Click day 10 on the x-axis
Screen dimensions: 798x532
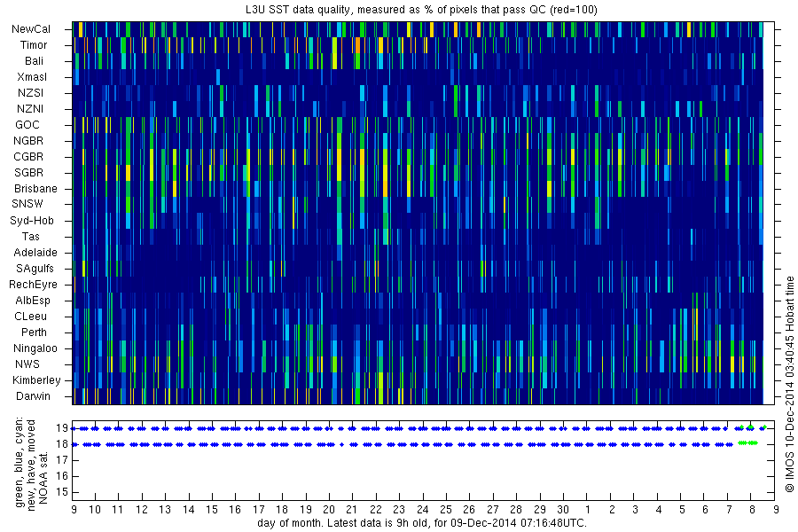[x=95, y=510]
